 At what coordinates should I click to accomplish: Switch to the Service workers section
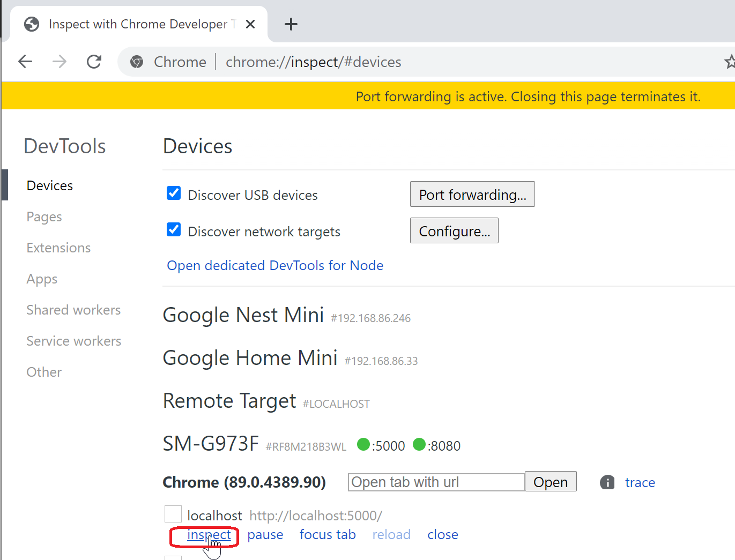[73, 341]
